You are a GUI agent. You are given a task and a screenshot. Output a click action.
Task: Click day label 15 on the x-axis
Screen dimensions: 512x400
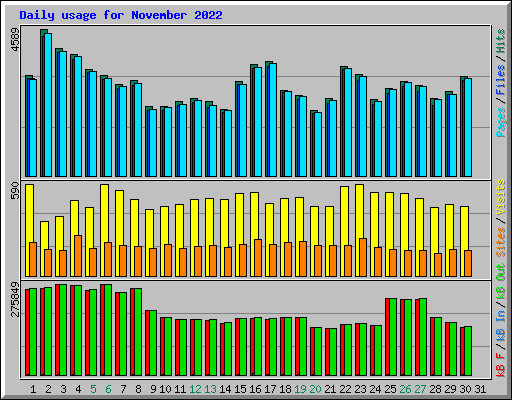(x=240, y=389)
